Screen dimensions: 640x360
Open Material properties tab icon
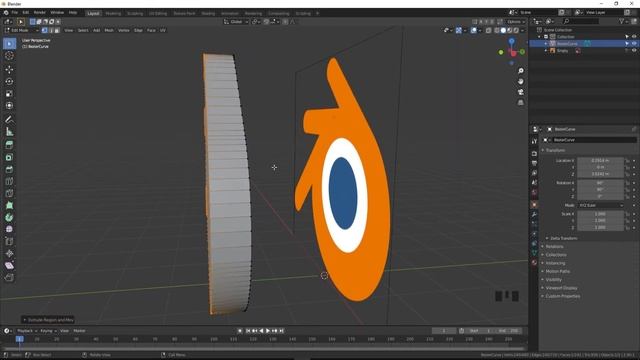534,262
